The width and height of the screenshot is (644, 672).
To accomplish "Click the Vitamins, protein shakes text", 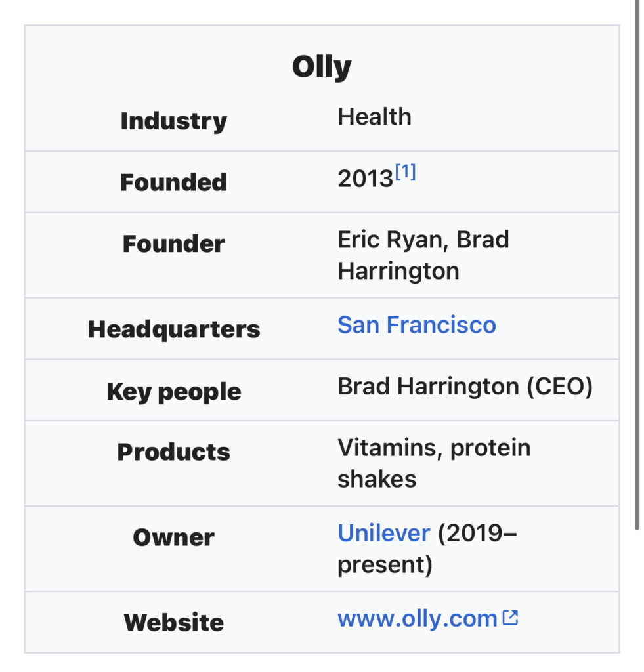I will tap(433, 463).
